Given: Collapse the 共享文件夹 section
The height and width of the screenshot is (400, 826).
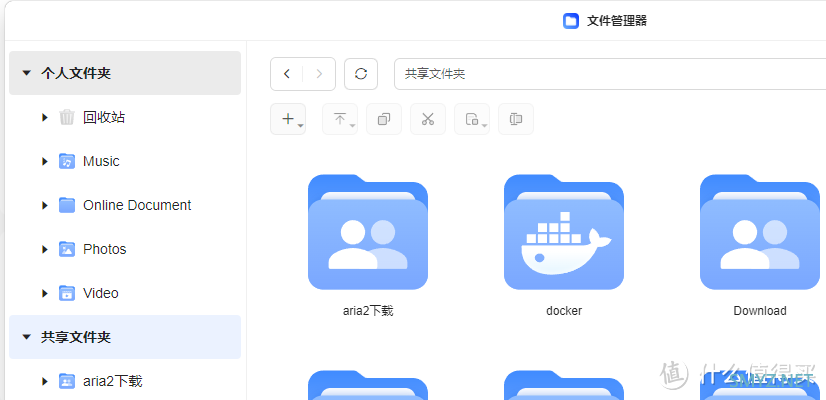Looking at the screenshot, I should pyautogui.click(x=26, y=337).
